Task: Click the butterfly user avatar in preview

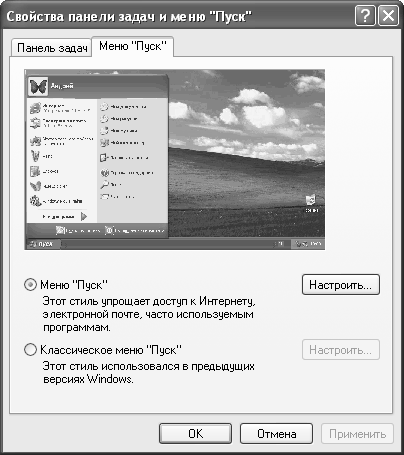Action: pyautogui.click(x=38, y=86)
